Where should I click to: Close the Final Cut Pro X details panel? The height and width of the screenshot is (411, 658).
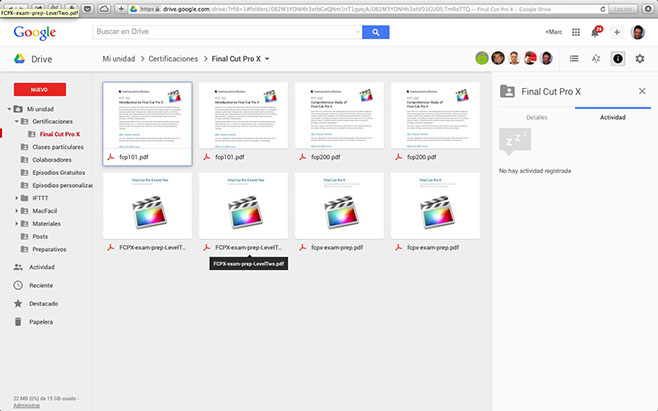[642, 91]
